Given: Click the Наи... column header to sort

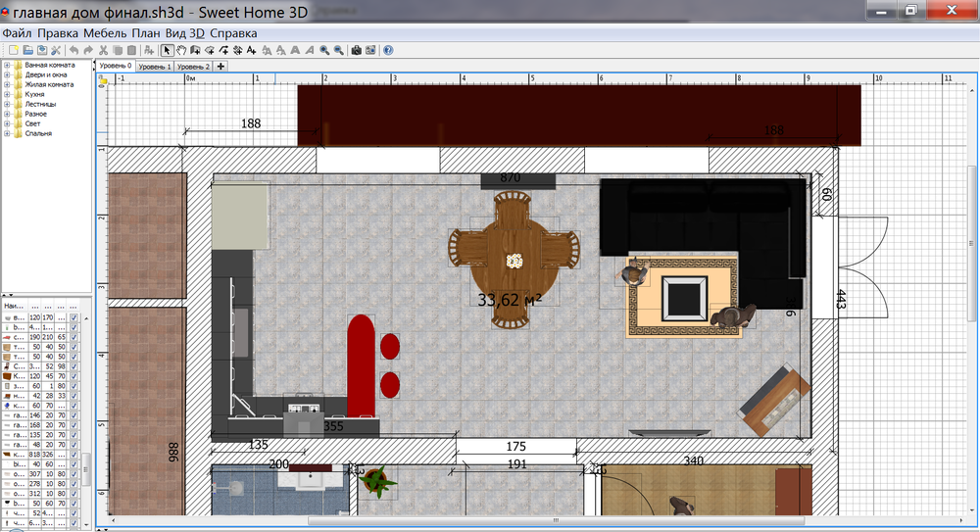Looking at the screenshot, I should click(13, 306).
